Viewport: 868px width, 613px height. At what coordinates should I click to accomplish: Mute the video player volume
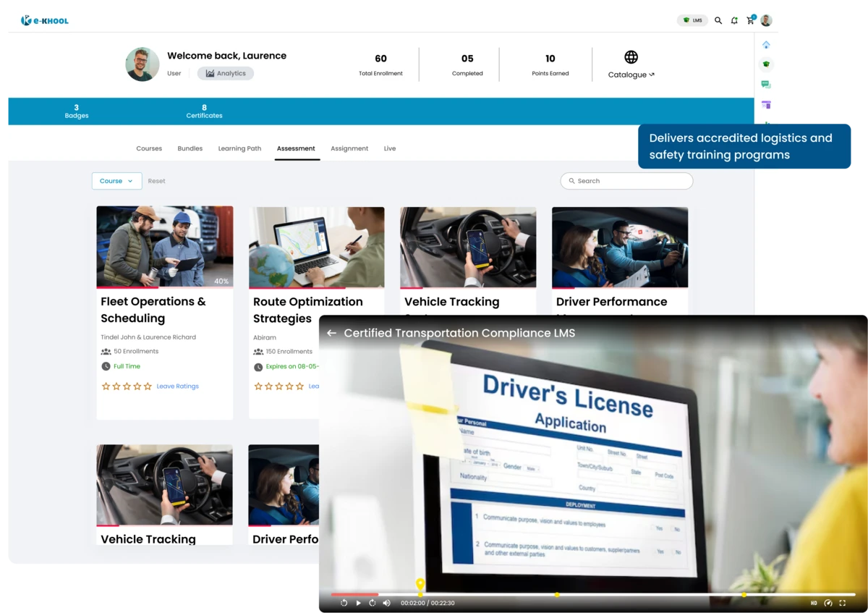(386, 603)
